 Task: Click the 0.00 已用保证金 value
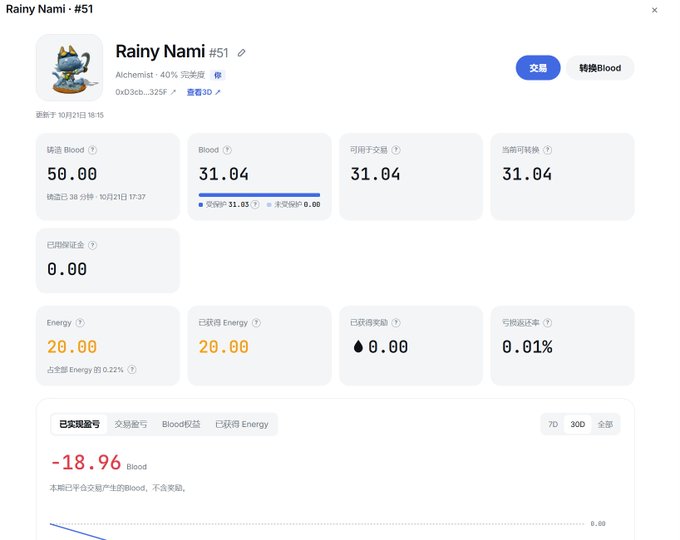[67, 269]
